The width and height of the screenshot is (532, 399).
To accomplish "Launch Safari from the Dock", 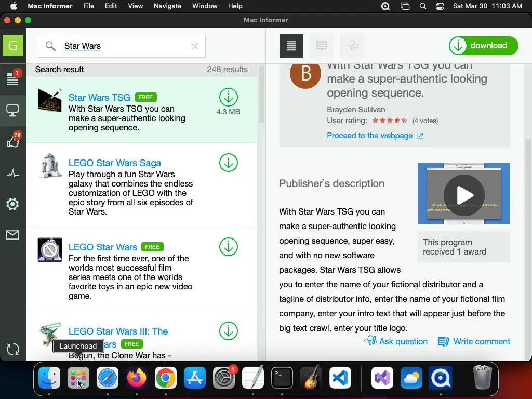I will point(108,378).
